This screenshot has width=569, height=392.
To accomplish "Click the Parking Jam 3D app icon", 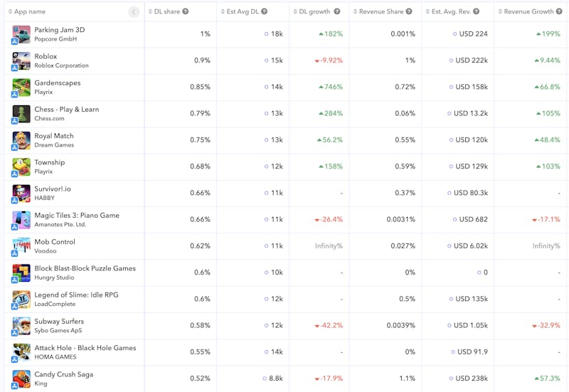I will click(21, 34).
